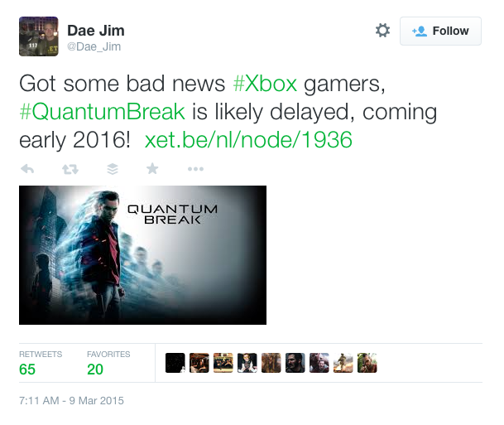Image resolution: width=504 pixels, height=425 pixels.
Task: Open the #QuantumBreak hashtag
Action: (x=103, y=112)
